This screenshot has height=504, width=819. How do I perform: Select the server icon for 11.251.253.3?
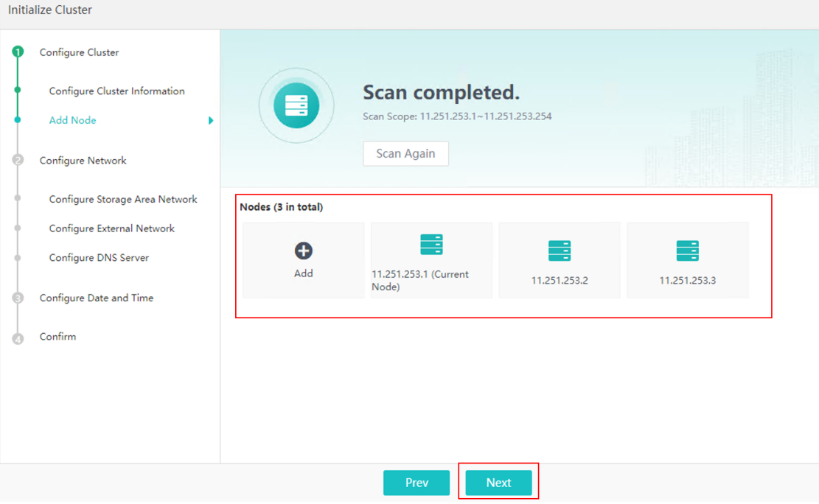pyautogui.click(x=687, y=251)
